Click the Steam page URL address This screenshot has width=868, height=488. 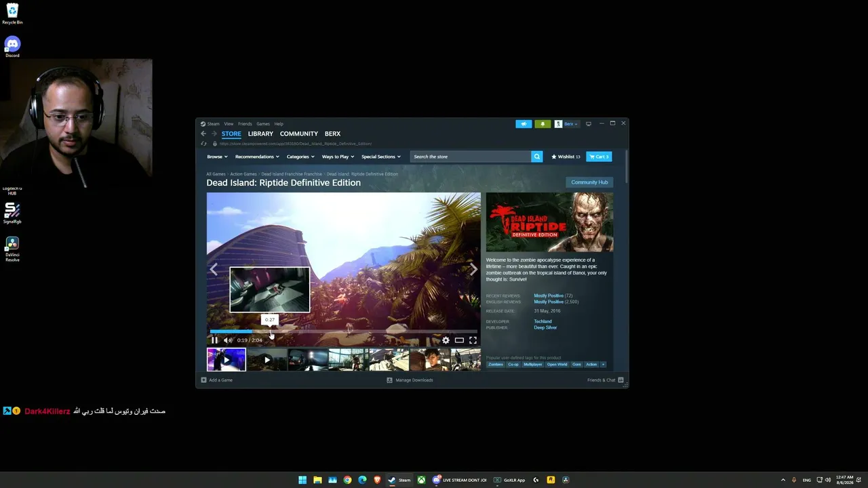point(296,144)
